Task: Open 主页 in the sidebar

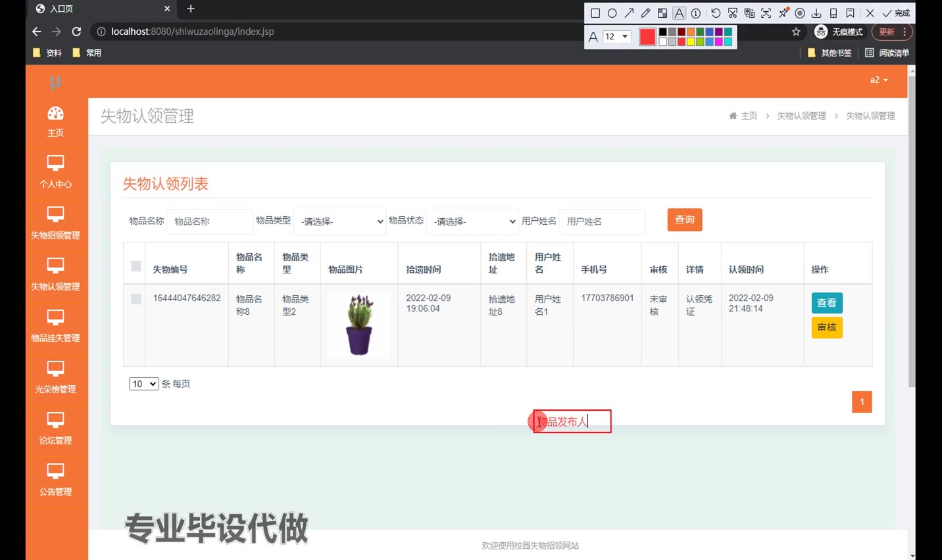Action: pyautogui.click(x=56, y=122)
